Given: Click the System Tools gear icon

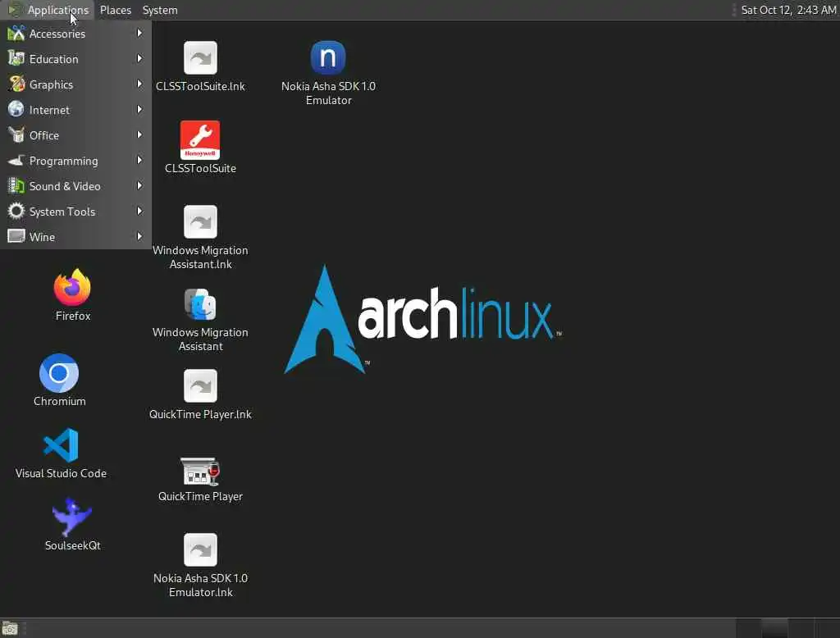Looking at the screenshot, I should pos(16,211).
